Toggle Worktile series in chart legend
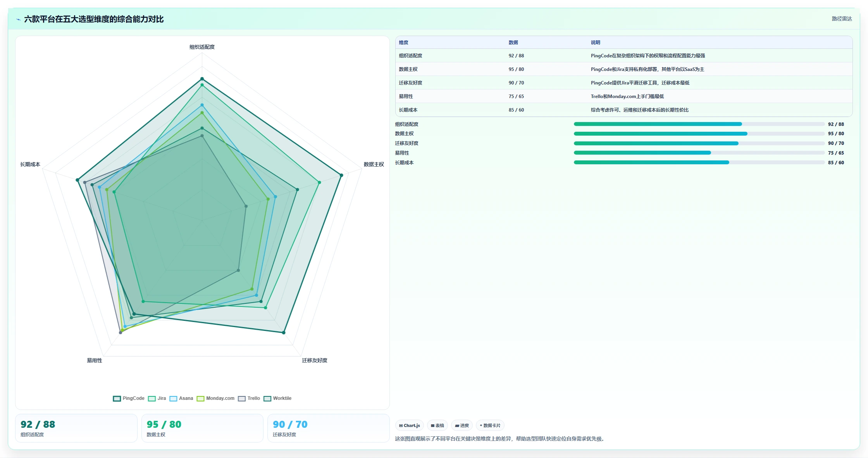 pos(277,398)
